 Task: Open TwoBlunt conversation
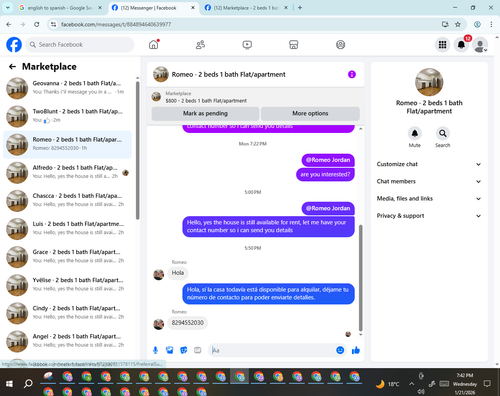pos(67,116)
